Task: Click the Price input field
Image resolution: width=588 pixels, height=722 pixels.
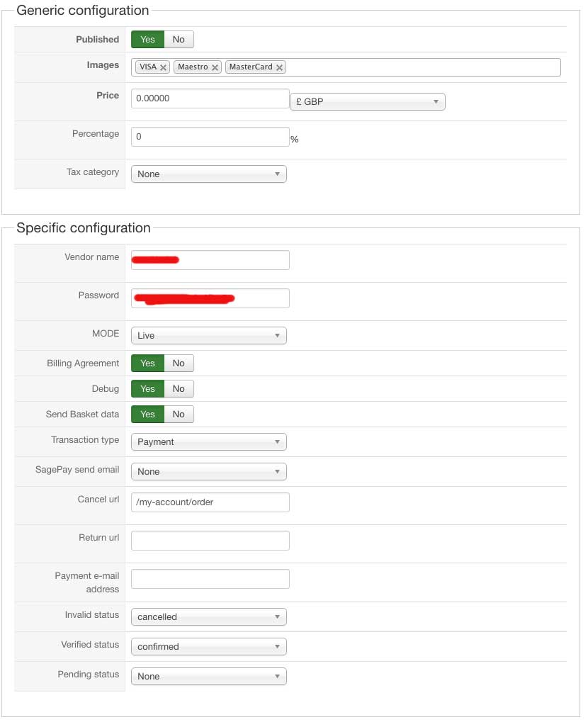Action: pyautogui.click(x=210, y=98)
